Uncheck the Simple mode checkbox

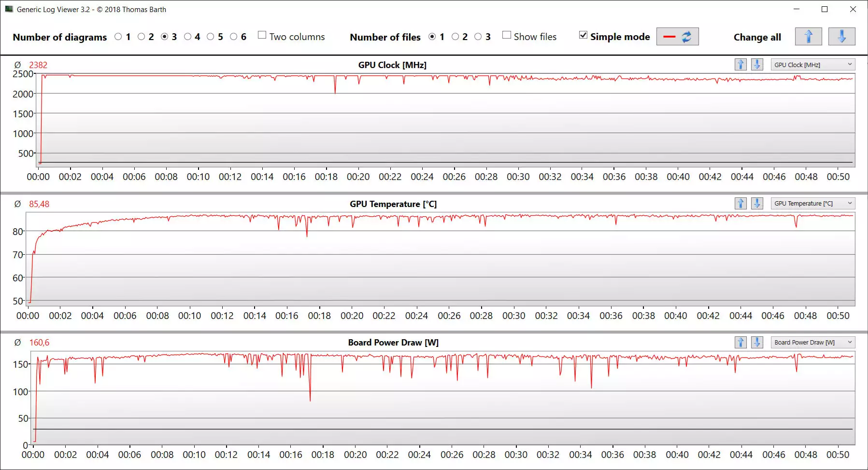pyautogui.click(x=583, y=35)
